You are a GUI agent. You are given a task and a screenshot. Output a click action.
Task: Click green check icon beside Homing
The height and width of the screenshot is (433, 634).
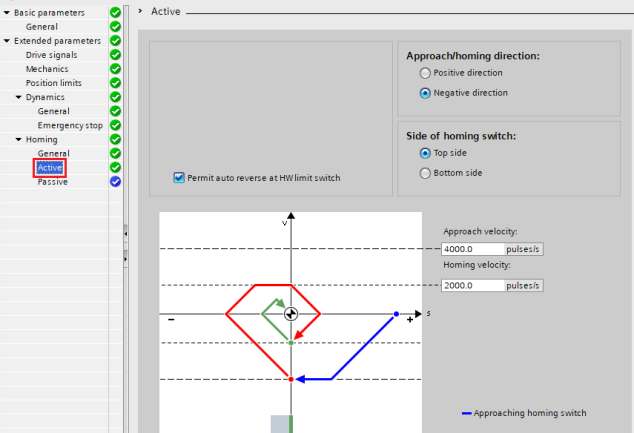[115, 139]
